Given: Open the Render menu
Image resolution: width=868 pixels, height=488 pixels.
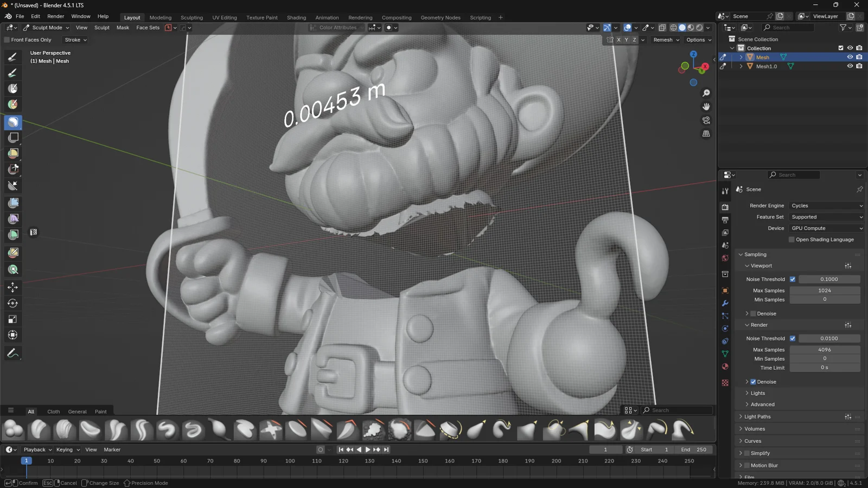Looking at the screenshot, I should click(x=56, y=17).
